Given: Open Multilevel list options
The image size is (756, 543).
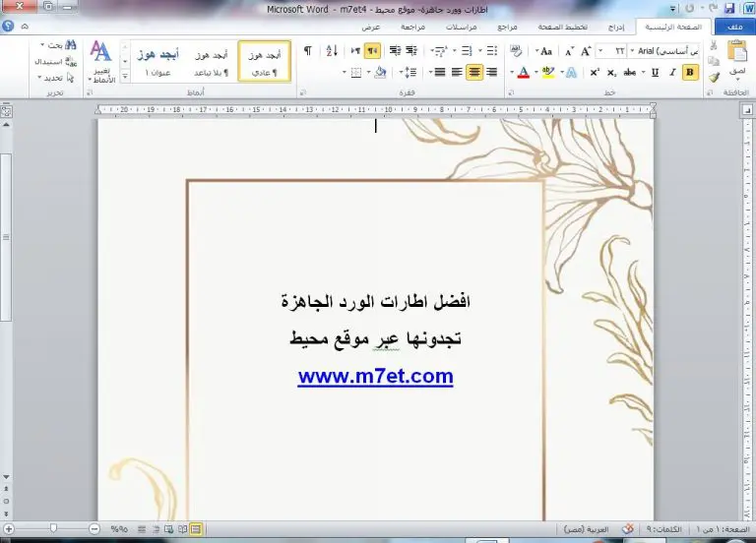Looking at the screenshot, I should tap(440, 50).
